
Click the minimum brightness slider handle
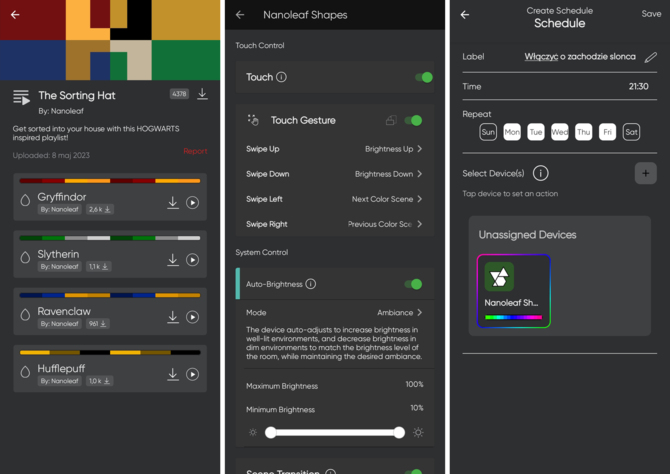[270, 433]
